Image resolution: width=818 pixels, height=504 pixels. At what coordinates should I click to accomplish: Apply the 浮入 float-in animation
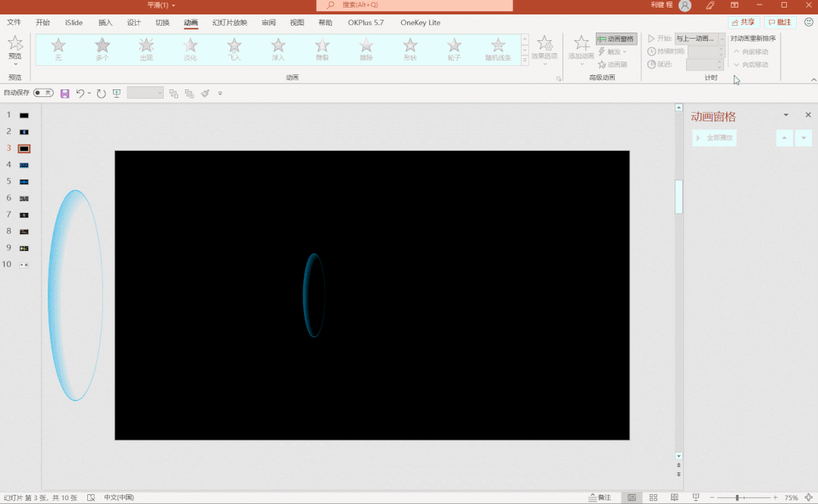(278, 49)
